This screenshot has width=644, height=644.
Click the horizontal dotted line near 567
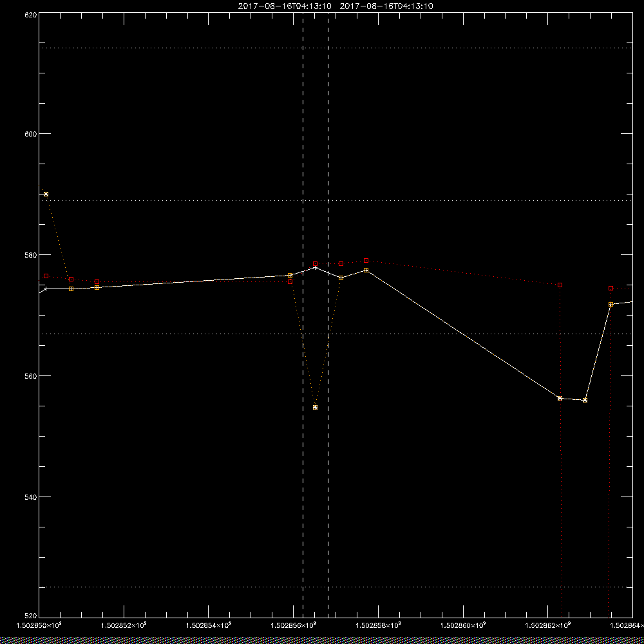click(x=336, y=334)
